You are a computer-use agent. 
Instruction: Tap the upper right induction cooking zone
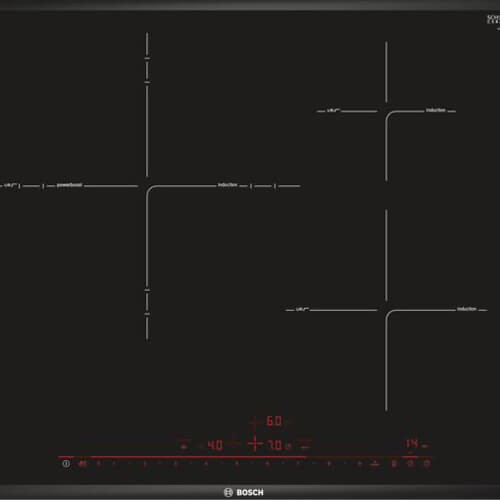coord(386,111)
